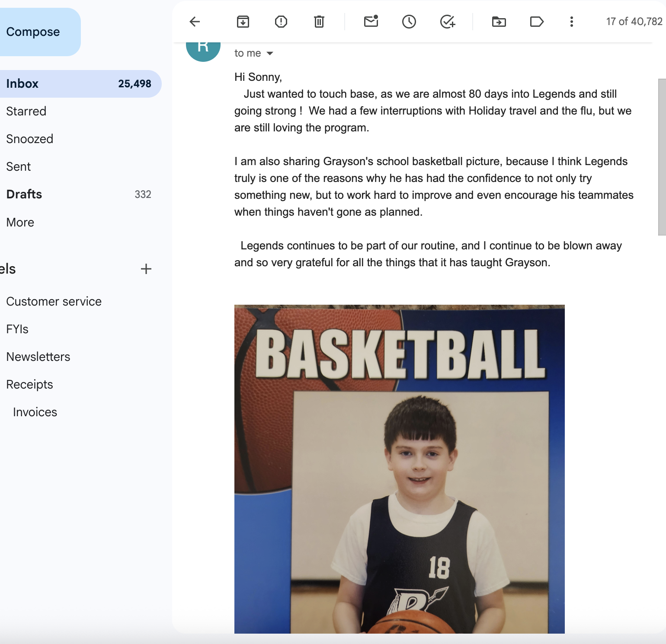Open the Sent folder
Viewport: 666px width, 644px height.
point(19,167)
